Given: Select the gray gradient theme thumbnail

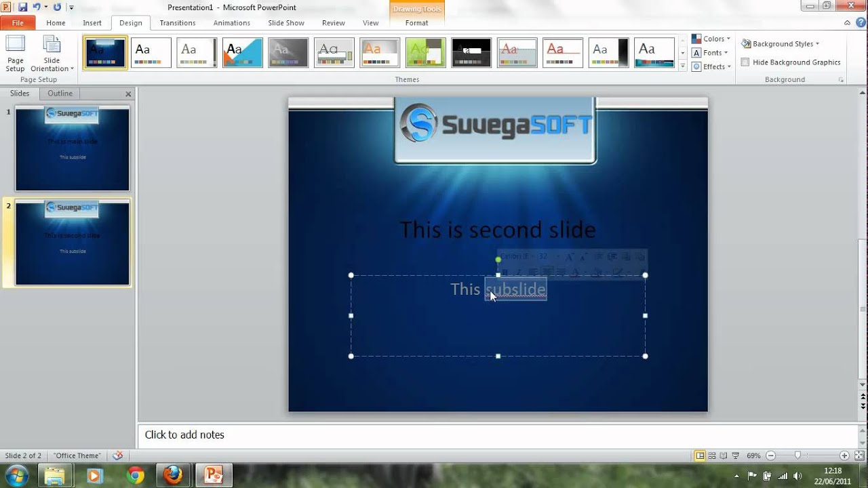Looking at the screenshot, I should click(x=288, y=53).
